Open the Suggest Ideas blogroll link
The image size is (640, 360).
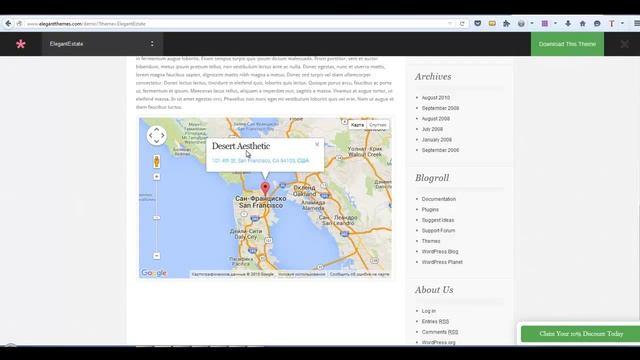pos(438,220)
